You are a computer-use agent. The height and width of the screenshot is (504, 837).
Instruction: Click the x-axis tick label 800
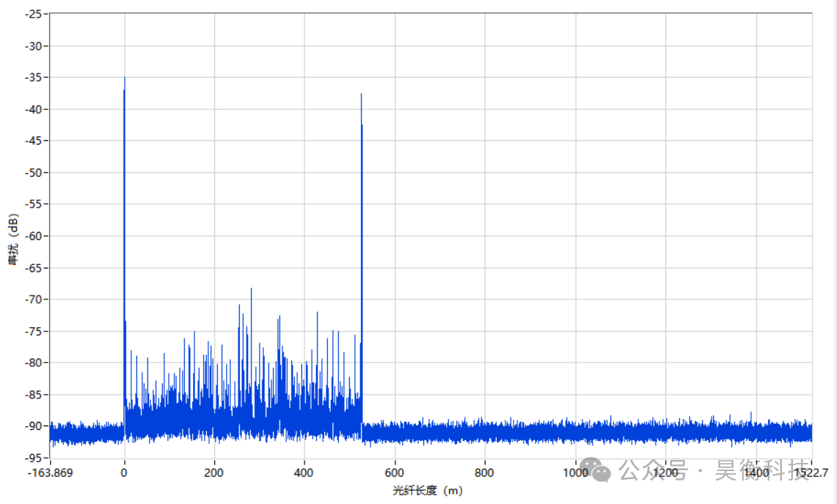pyautogui.click(x=485, y=473)
